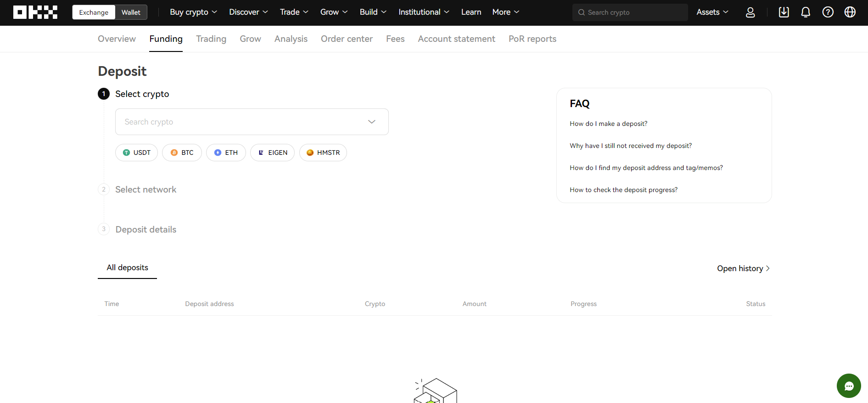Image resolution: width=868 pixels, height=403 pixels.
Task: Open the language globe icon
Action: pos(850,12)
